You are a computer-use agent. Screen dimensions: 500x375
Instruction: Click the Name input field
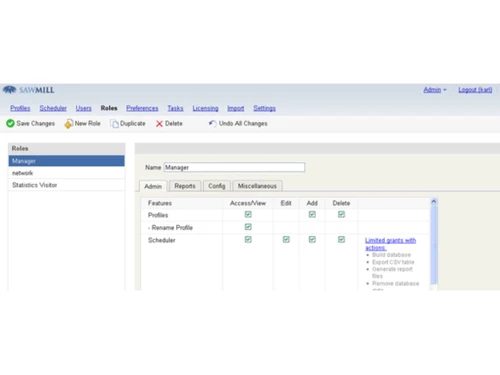click(234, 167)
